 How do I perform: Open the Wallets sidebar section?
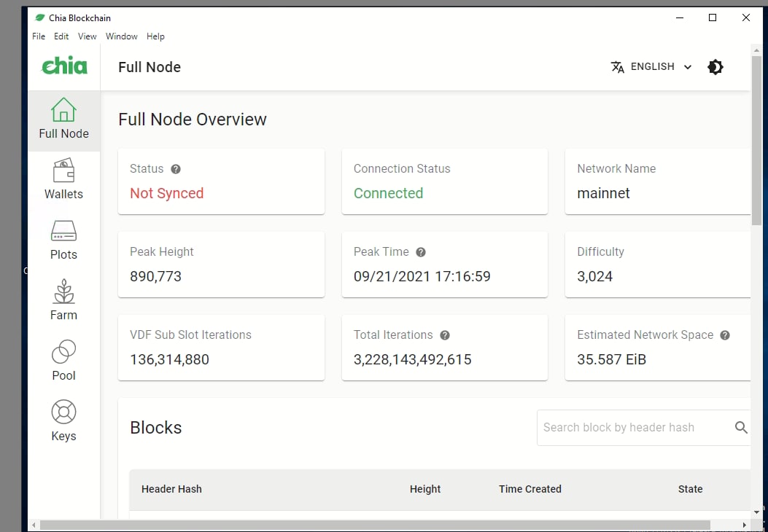tap(63, 179)
